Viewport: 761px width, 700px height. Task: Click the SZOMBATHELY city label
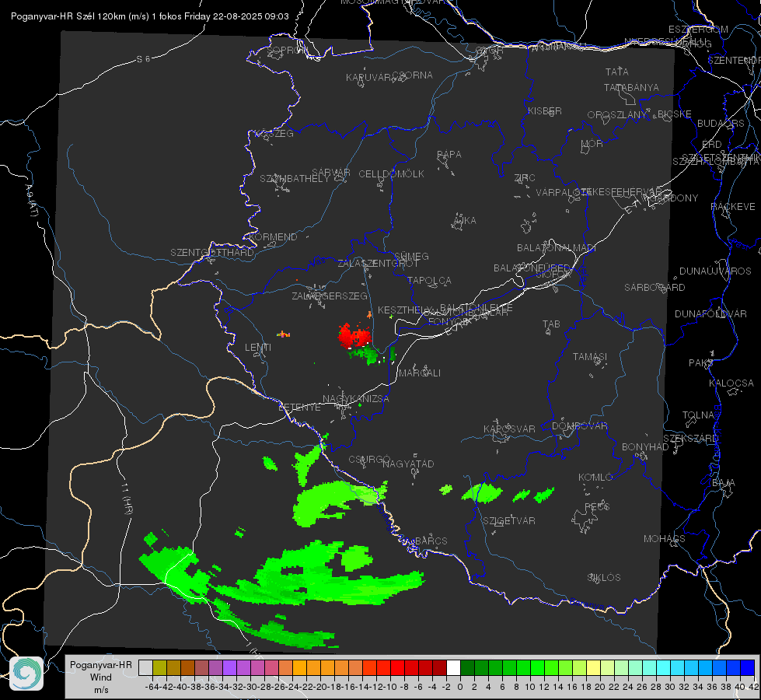coord(295,179)
